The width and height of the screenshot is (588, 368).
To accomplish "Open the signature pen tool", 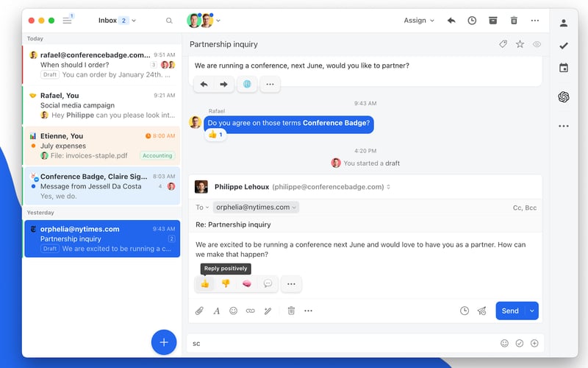I will click(268, 311).
